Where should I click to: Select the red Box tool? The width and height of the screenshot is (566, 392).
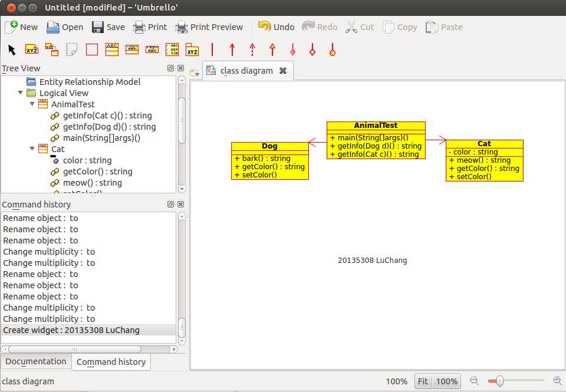[92, 50]
